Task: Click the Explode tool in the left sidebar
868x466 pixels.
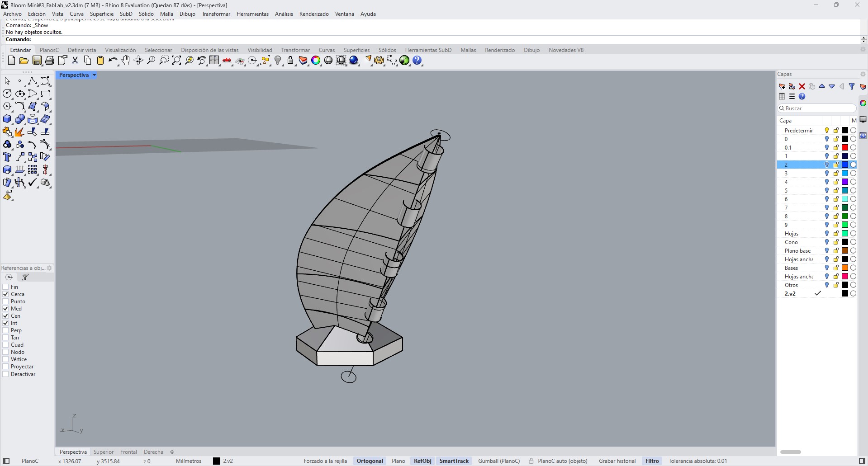Action: point(20,132)
